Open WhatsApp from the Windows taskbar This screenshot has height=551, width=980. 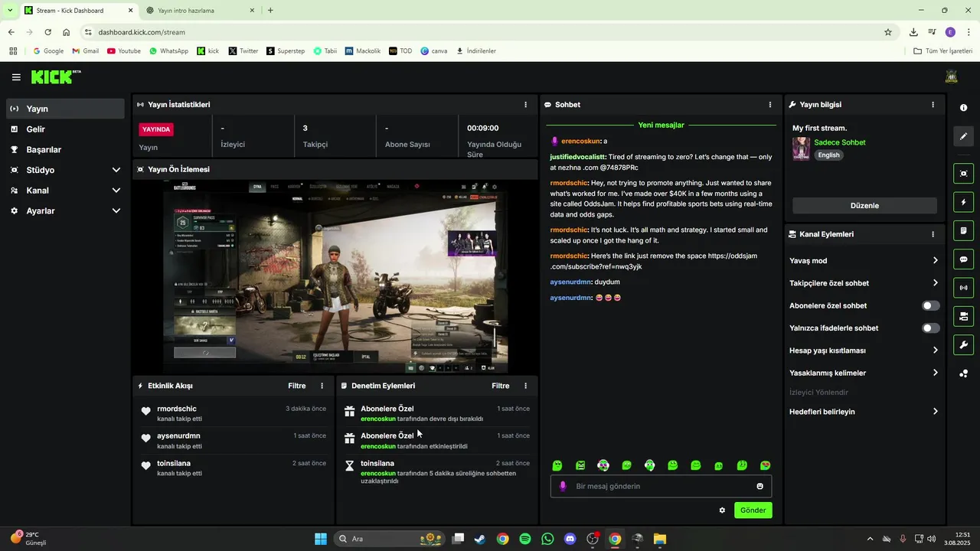[x=547, y=539]
